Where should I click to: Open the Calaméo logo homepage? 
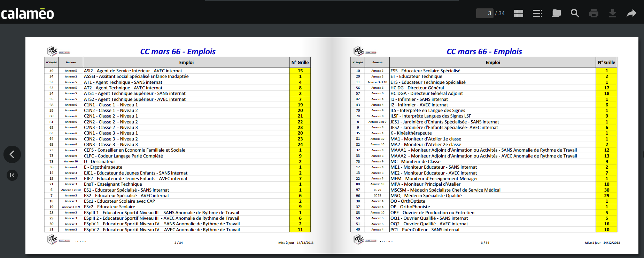(28, 14)
